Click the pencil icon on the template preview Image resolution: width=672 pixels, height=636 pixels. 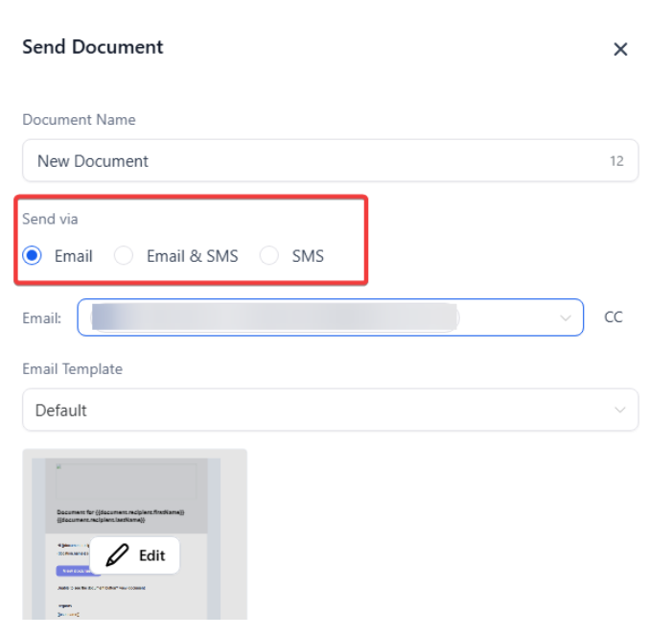[x=118, y=554]
